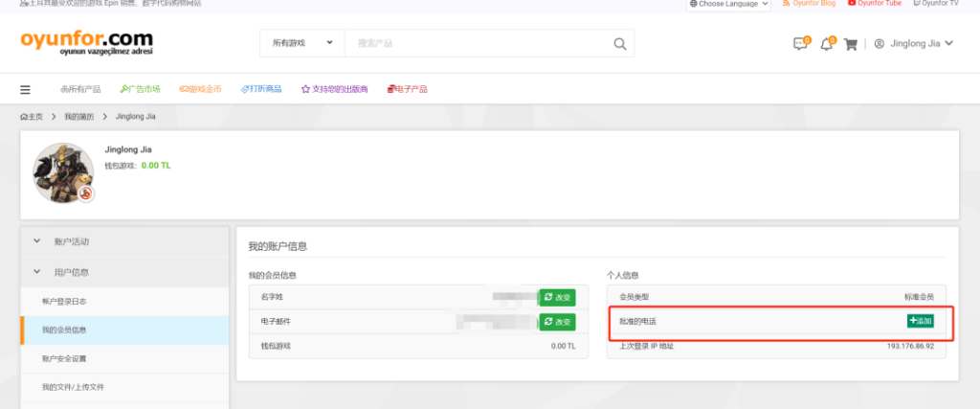Open 账户安全设置 in the sidebar
The image size is (980, 409).
(x=124, y=359)
